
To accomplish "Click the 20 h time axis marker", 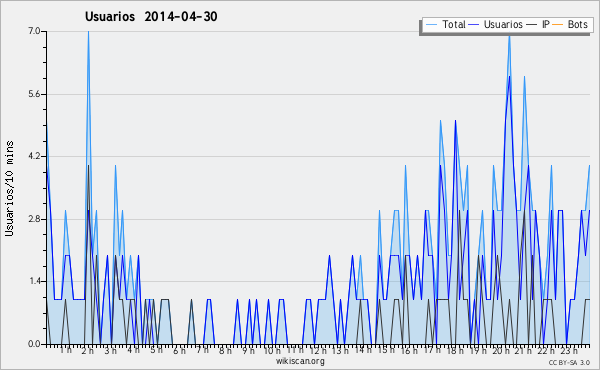I will pyautogui.click(x=500, y=351).
